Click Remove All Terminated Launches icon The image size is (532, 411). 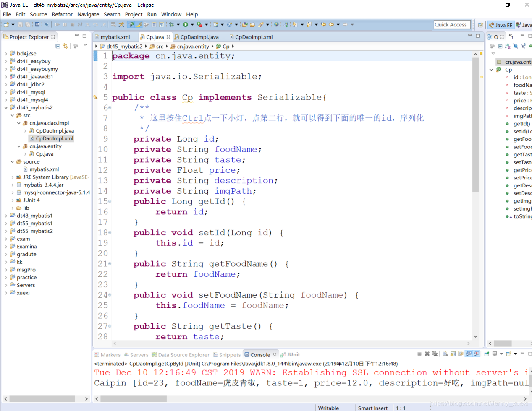(435, 354)
